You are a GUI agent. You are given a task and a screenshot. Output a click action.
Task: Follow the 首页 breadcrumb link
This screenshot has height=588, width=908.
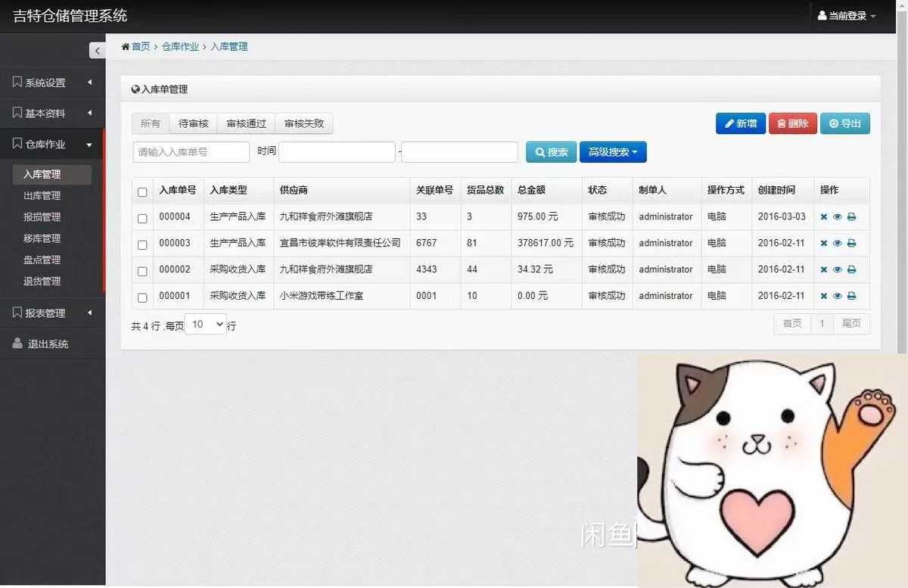(141, 47)
